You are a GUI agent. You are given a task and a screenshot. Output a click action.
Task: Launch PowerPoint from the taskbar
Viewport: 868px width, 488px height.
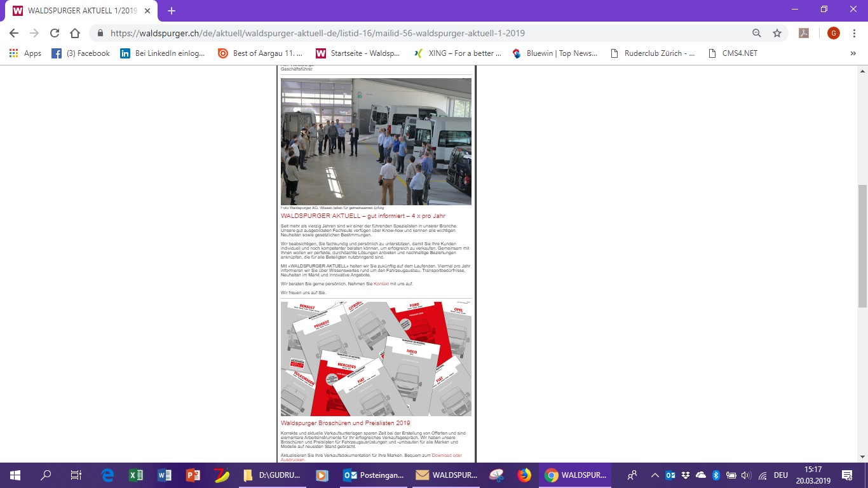193,475
